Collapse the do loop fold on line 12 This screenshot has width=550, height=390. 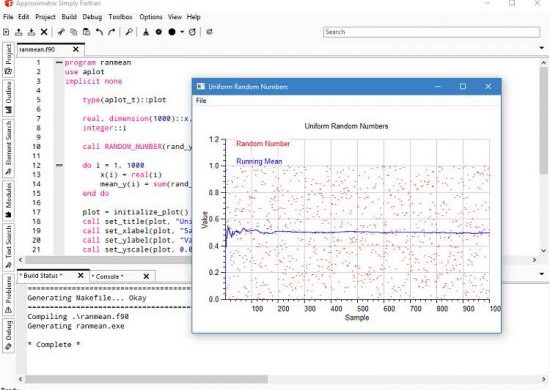click(x=59, y=165)
